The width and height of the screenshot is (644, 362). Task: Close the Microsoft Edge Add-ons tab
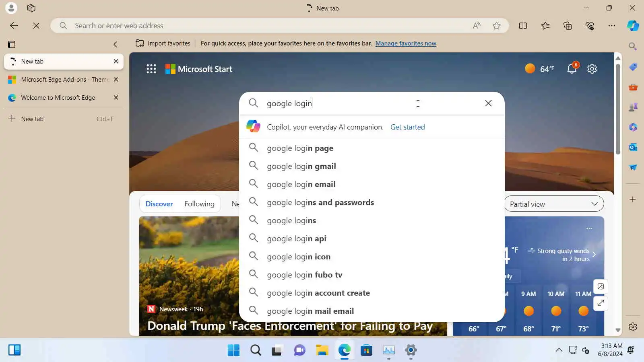pos(116,80)
